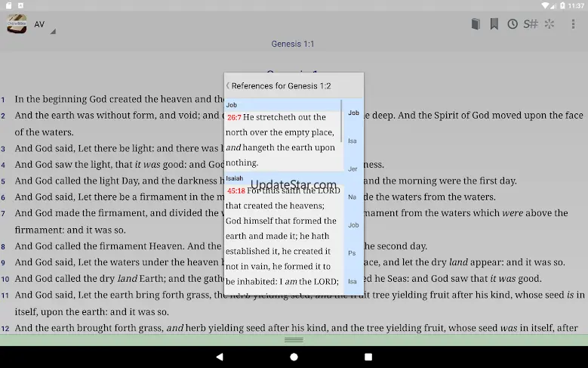Open the library book icon
Screen dimensions: 588x368
coord(476,24)
